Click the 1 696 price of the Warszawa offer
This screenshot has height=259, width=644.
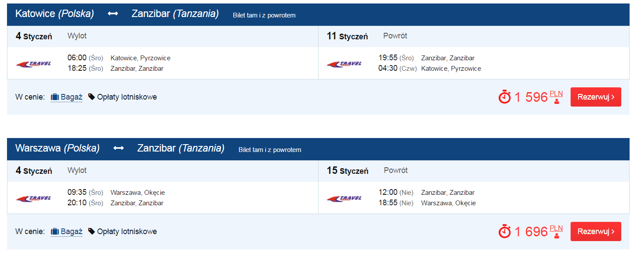[531, 231]
